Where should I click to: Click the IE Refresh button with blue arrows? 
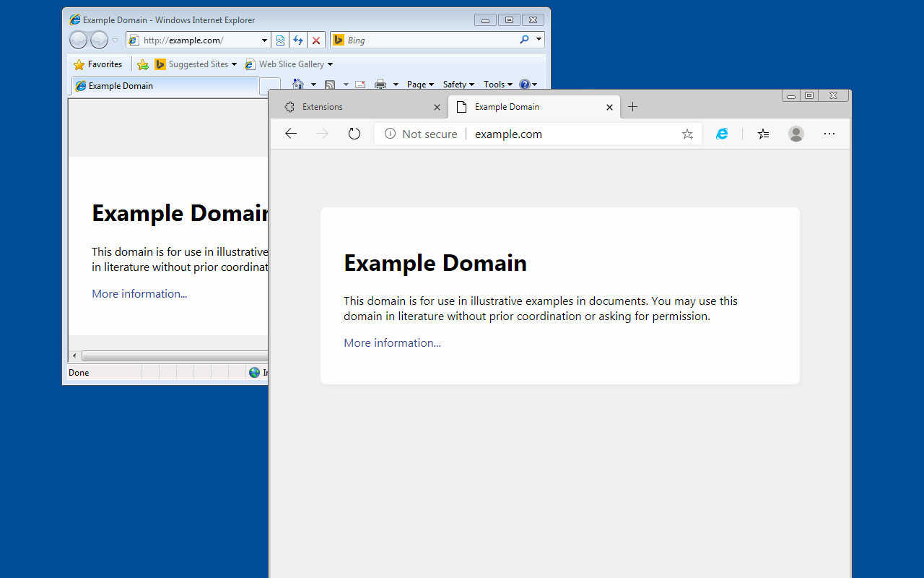pos(297,40)
